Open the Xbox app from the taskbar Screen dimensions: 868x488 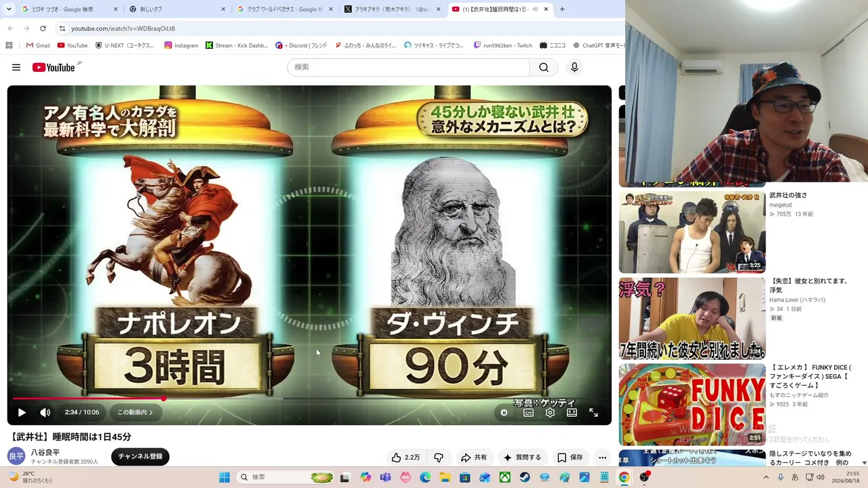pos(505,477)
